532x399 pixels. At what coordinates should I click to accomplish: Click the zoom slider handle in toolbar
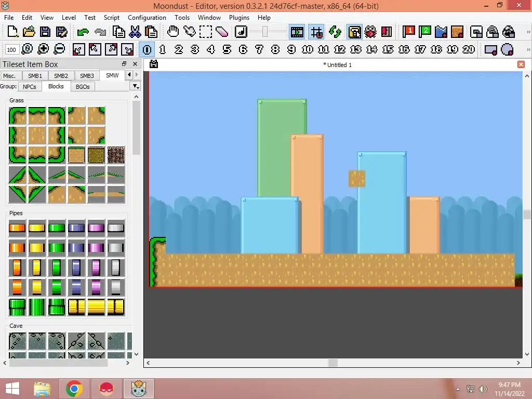pyautogui.click(x=265, y=32)
